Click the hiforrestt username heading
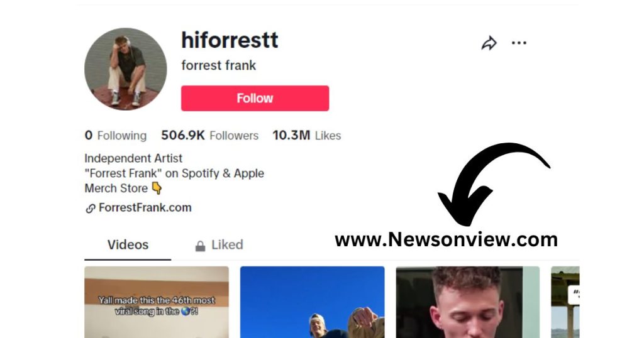 (230, 40)
